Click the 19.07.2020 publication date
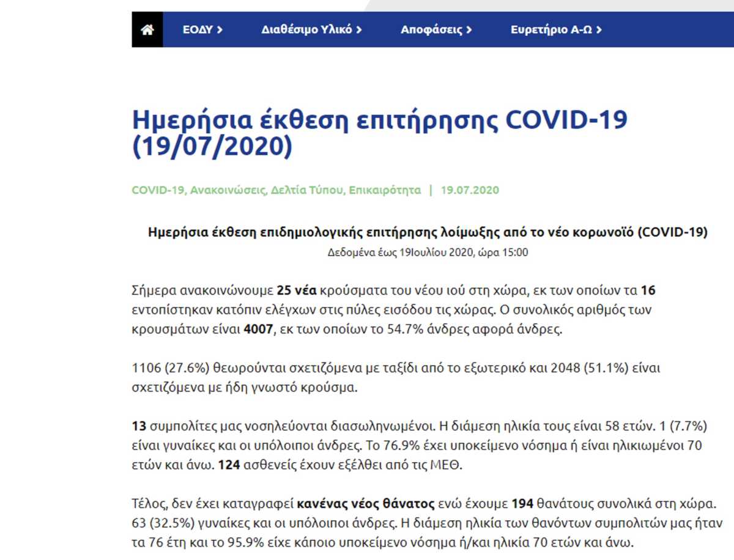Screen dimensions: 734x560 (470, 190)
